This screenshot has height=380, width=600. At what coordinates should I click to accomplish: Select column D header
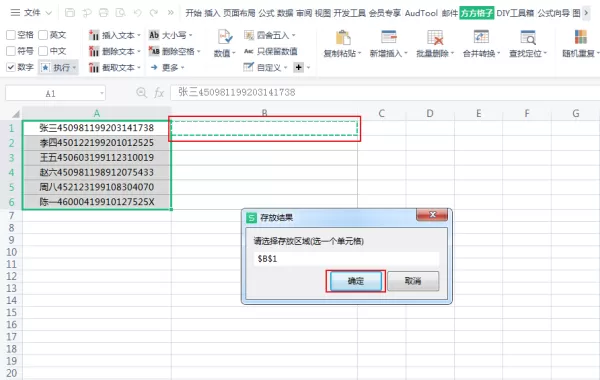(x=430, y=113)
